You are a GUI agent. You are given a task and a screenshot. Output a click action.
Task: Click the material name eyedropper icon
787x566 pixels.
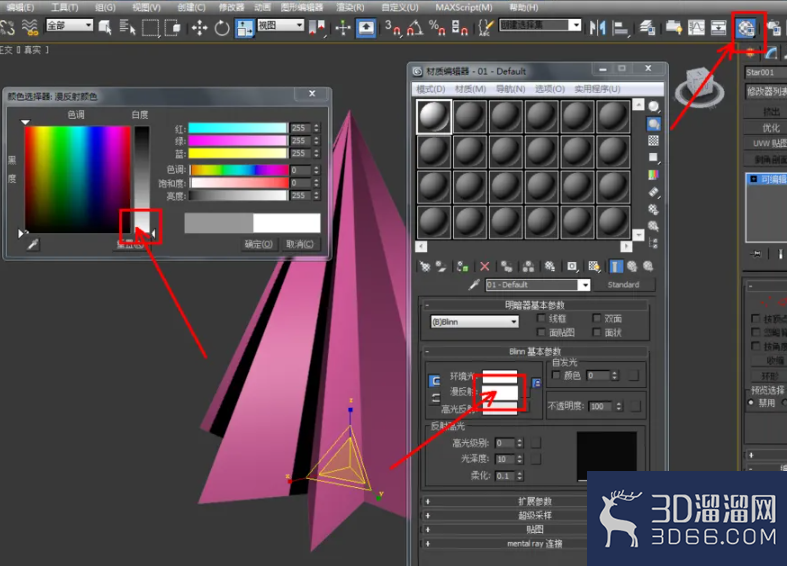(474, 285)
